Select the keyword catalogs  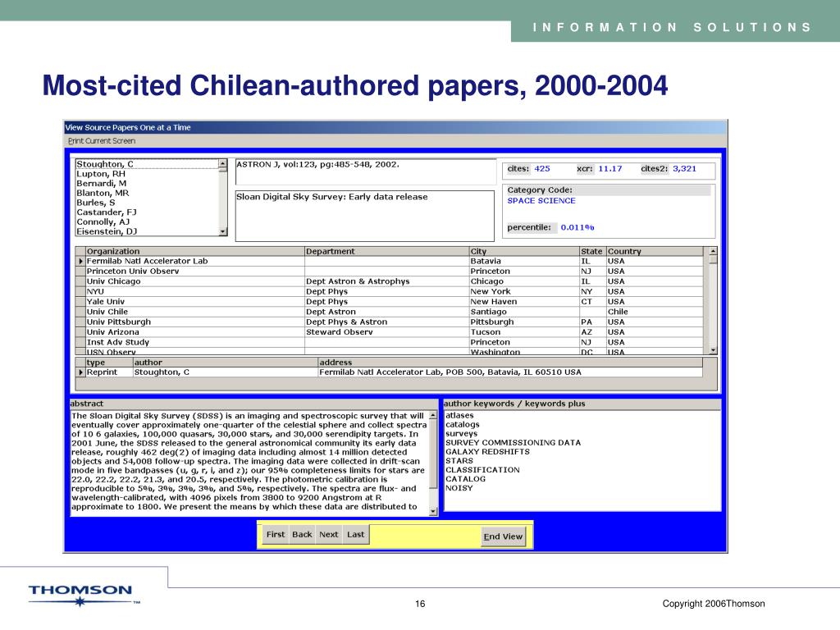coord(463,424)
